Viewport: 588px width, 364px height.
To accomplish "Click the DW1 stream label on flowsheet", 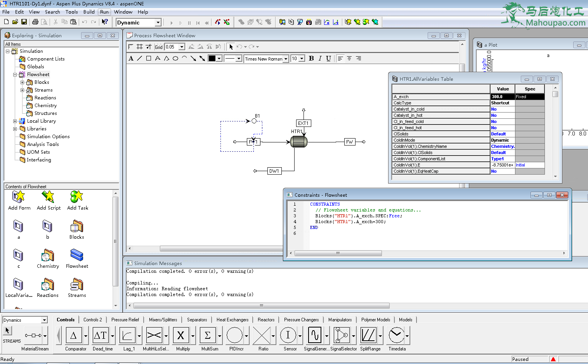I will (x=274, y=171).
